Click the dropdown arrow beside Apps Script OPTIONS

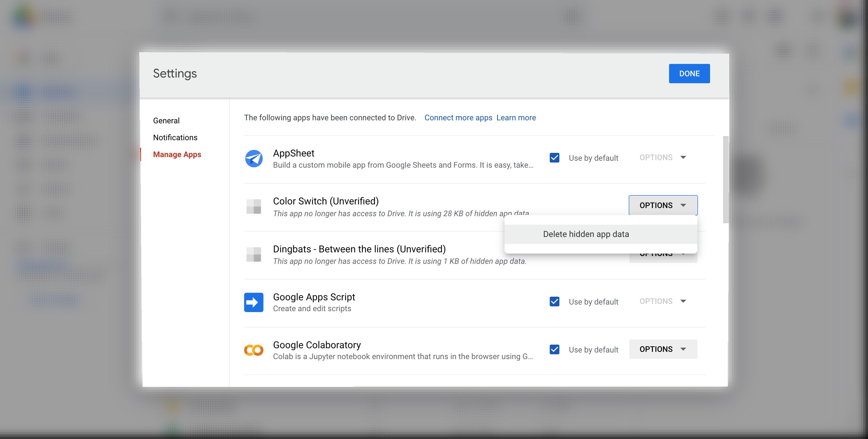click(683, 301)
